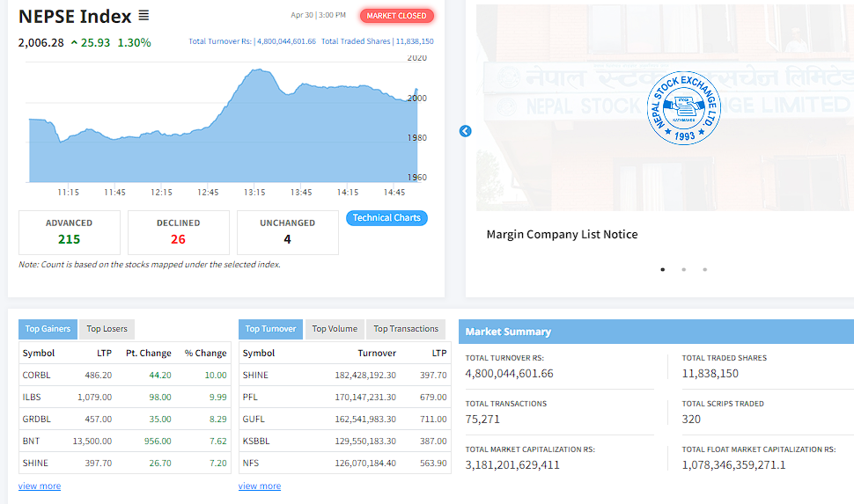The image size is (854, 504).
Task: Click the Symbol header in turnover table
Action: [x=259, y=354]
